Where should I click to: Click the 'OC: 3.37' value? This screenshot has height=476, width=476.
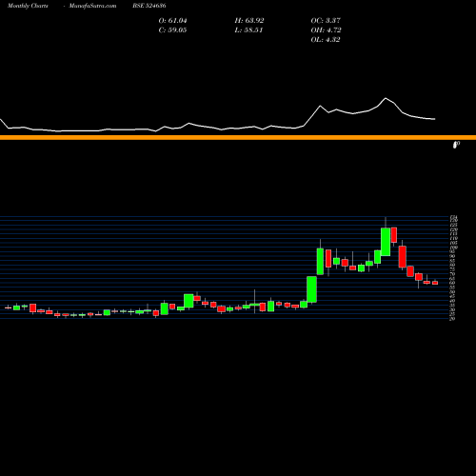(326, 21)
